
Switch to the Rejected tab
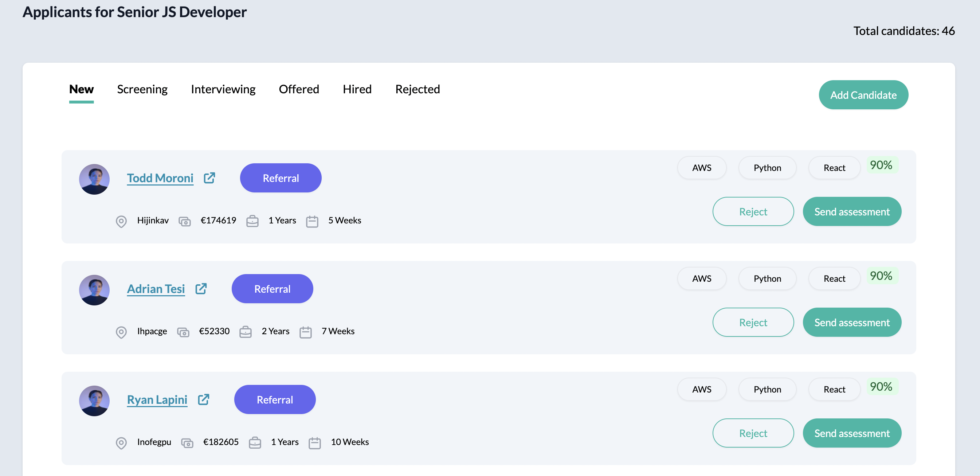click(x=418, y=89)
